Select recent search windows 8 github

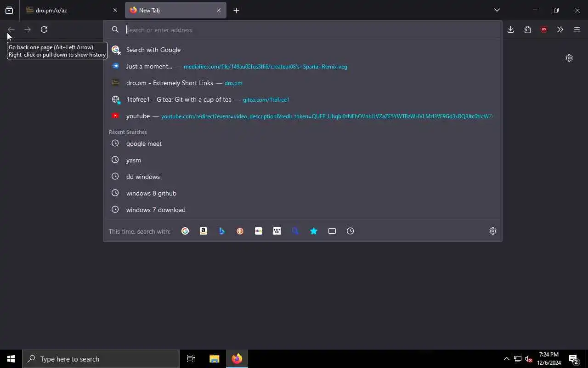[303, 193]
